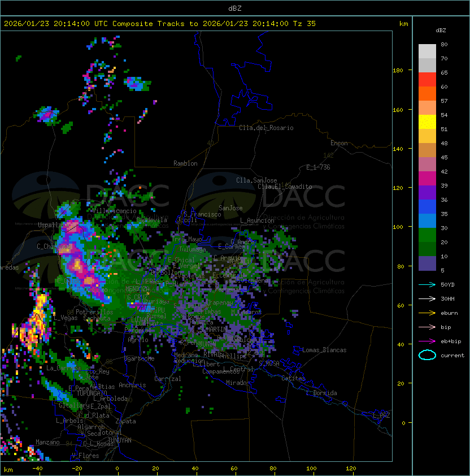
Task: Click the eb+bip magenta arrow legend icon
Action: (x=427, y=341)
